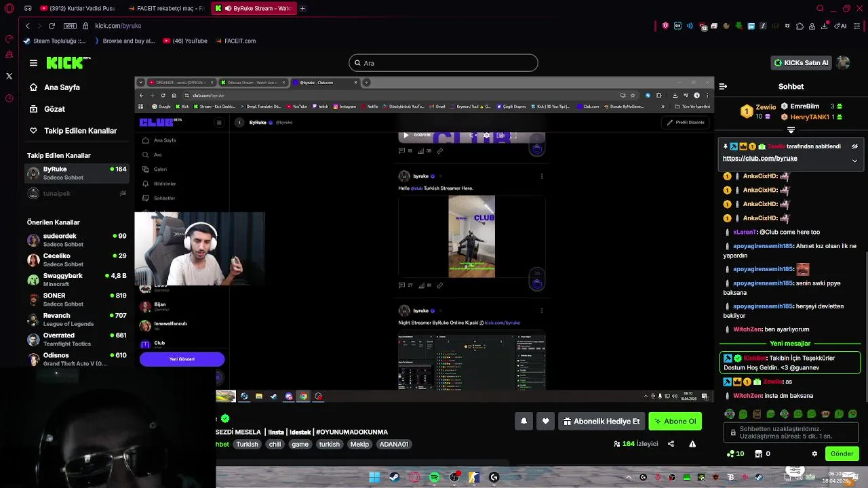Click the Abone Ol subscribe button
The width and height of the screenshot is (868, 488).
coord(675,422)
